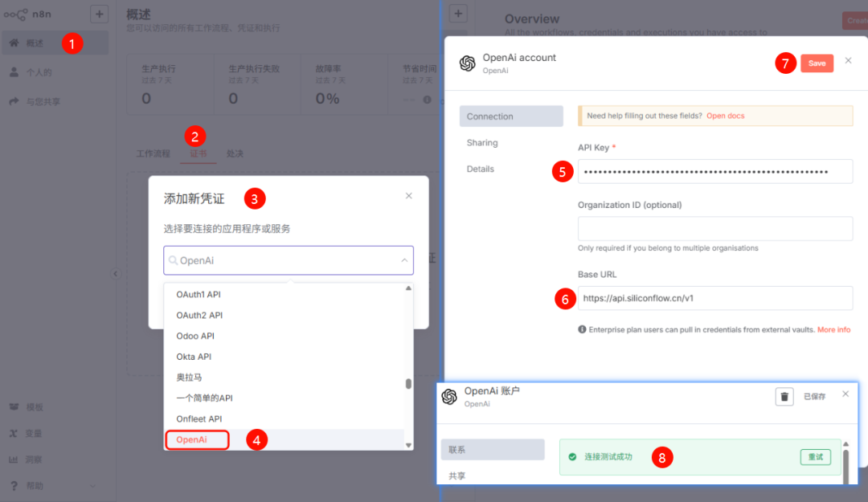Retry the connection test with 重试

816,456
